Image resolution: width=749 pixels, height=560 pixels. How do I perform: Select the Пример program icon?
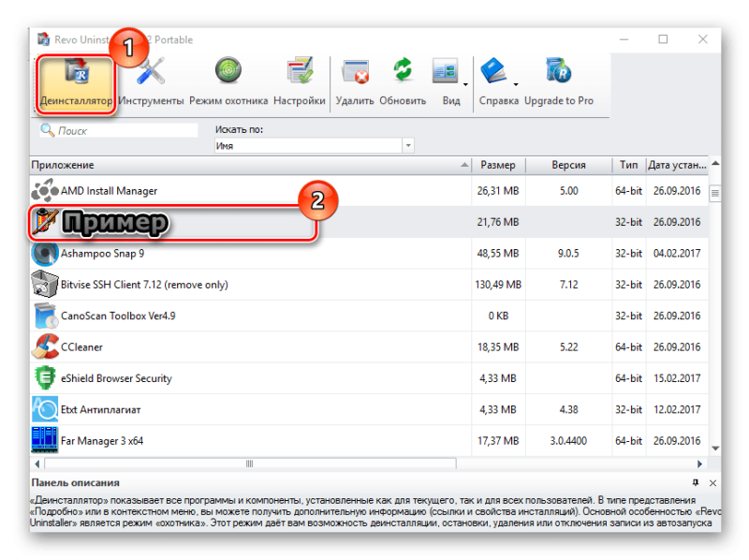pyautogui.click(x=45, y=222)
